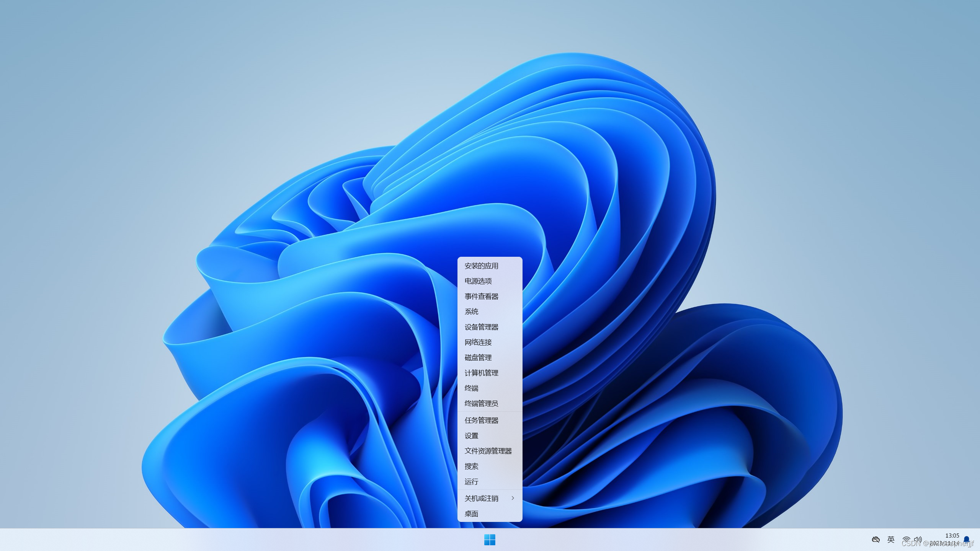Open 任务管理器

click(x=490, y=420)
